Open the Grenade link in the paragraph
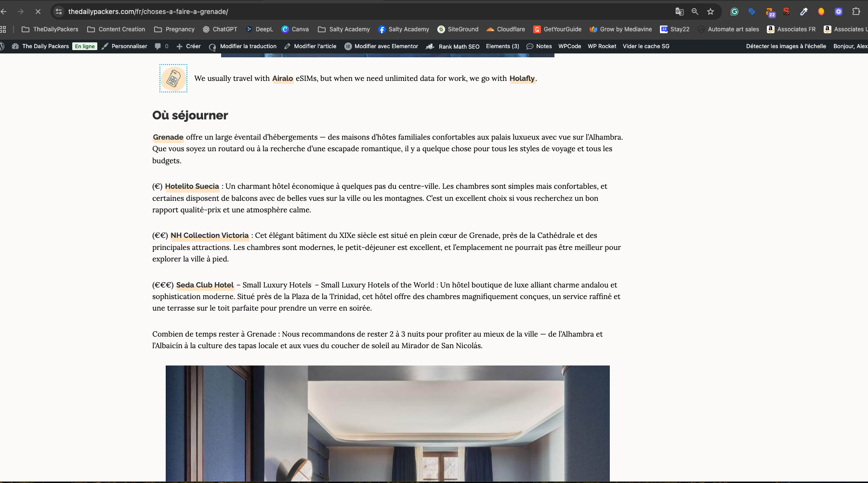This screenshot has width=868, height=483. point(168,137)
